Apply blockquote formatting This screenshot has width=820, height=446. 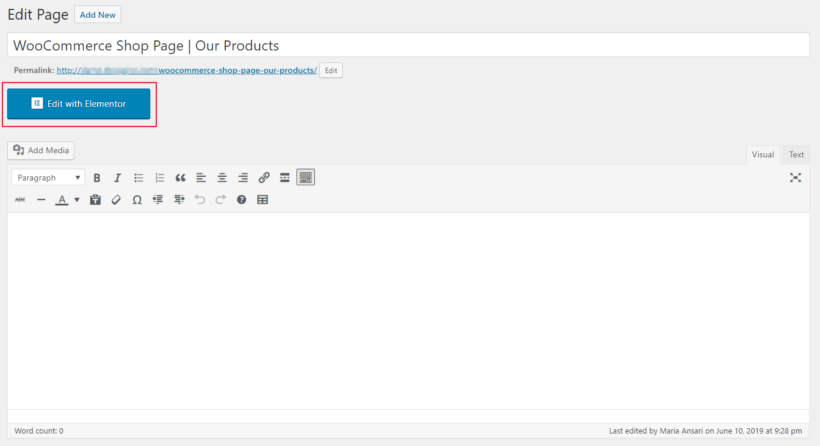click(180, 178)
